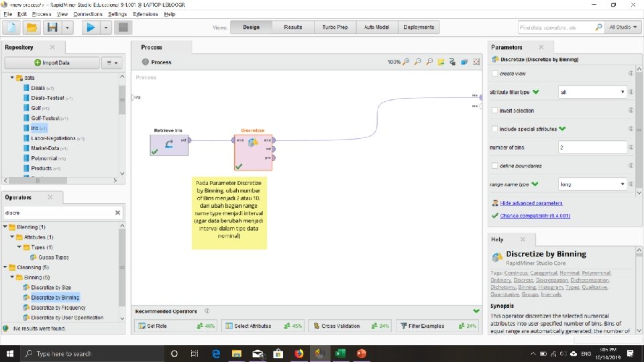Screen dimensions: 644x362
Task: Open the Iris dataset in the repository
Action: pyautogui.click(x=36, y=128)
